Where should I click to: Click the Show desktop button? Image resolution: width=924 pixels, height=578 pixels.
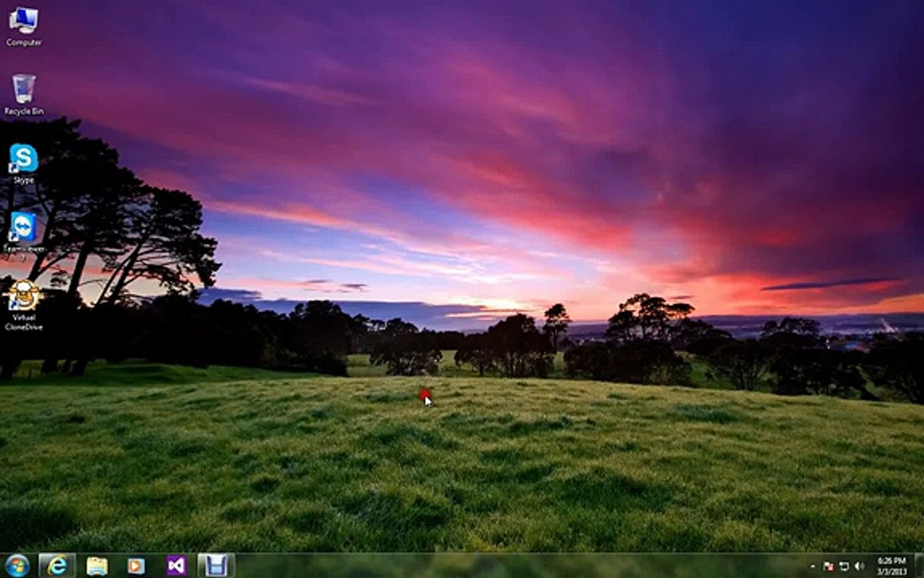pos(919,566)
